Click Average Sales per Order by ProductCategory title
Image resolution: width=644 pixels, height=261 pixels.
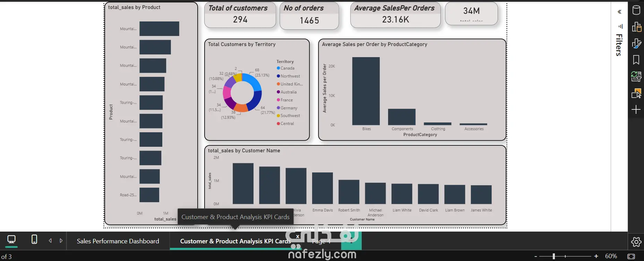tap(375, 44)
